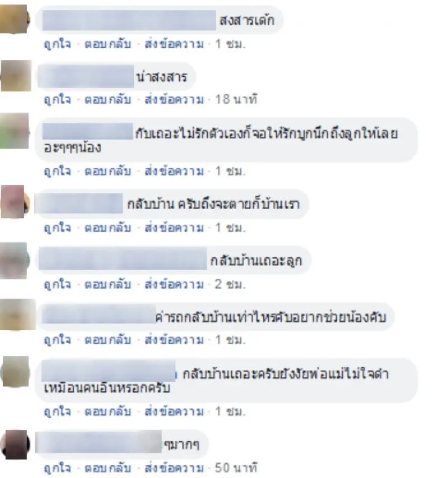The image size is (448, 478).
Task: Click ส่งข้อความ under the 'น่าสงสาร' comment
Action: tap(174, 100)
